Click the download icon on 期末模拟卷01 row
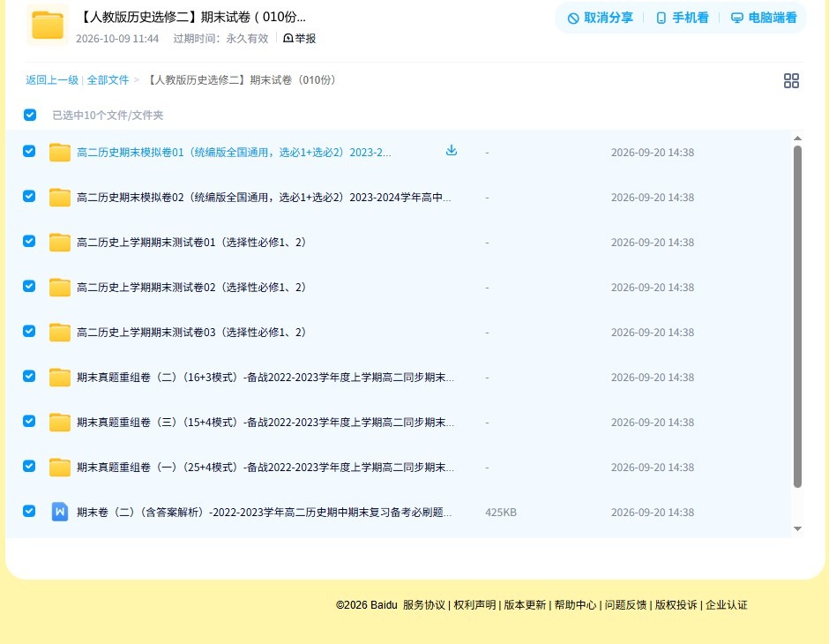This screenshot has height=644, width=829. [451, 151]
